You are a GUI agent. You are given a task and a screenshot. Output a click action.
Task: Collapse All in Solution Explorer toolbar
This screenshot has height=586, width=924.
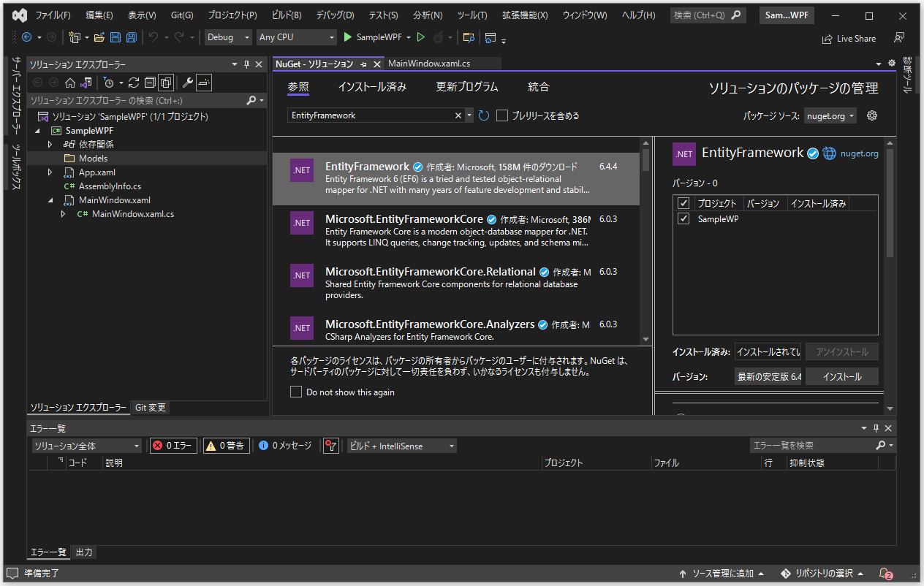[150, 82]
